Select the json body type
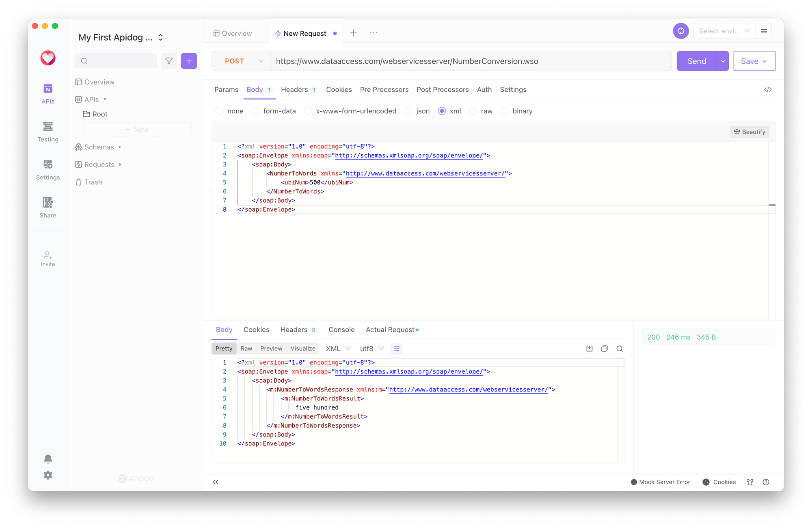The image size is (812, 528). (409, 111)
